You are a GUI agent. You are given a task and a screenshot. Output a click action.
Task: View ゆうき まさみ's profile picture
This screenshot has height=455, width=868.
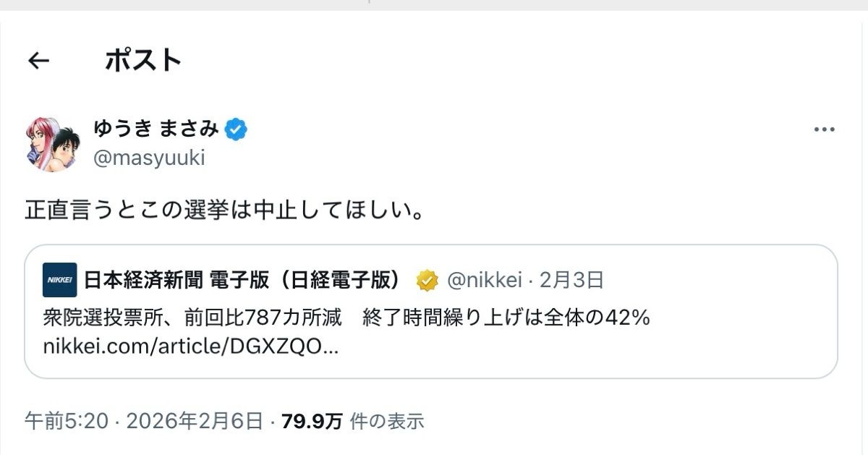click(x=53, y=144)
